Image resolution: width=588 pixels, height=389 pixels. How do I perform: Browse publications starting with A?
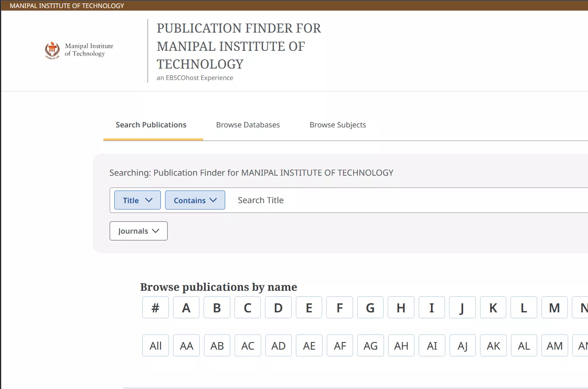(x=186, y=307)
